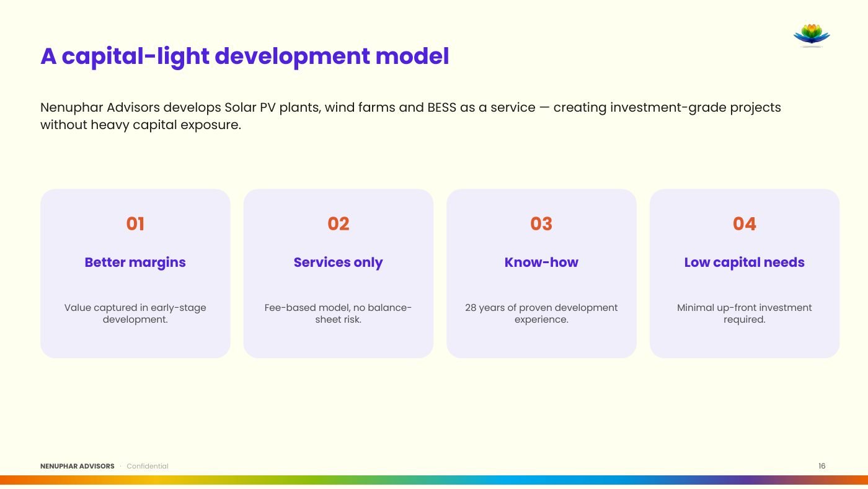Click the 'Know-how' heading
868x489 pixels.
[541, 262]
